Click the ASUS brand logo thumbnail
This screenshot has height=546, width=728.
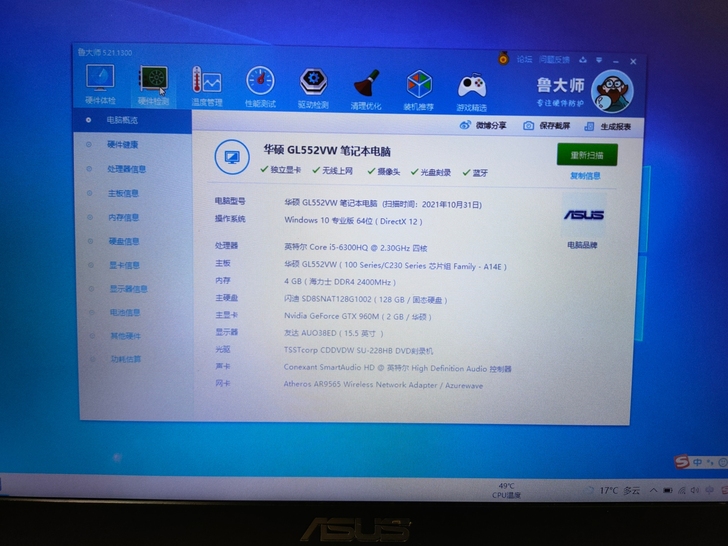pyautogui.click(x=583, y=215)
